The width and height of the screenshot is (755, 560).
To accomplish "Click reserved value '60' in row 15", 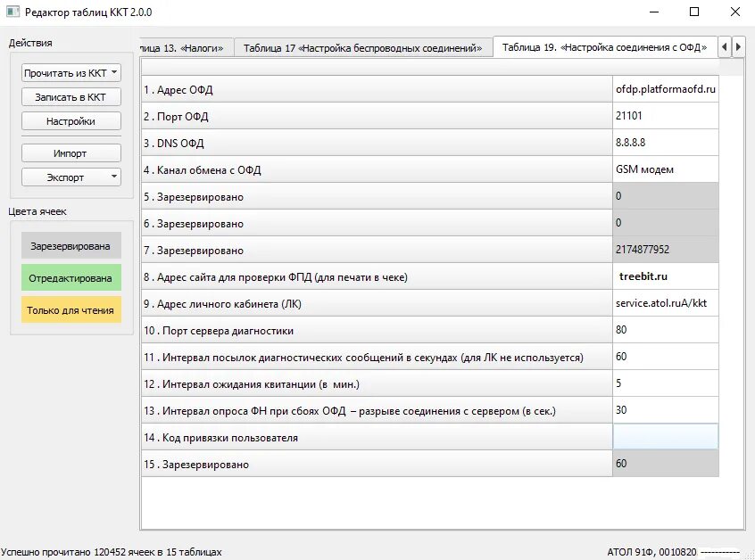I will pyautogui.click(x=666, y=464).
